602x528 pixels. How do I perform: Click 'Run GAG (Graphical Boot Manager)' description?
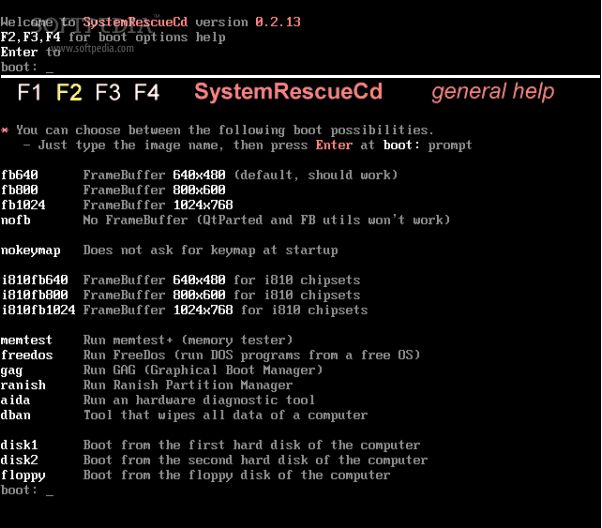coord(203,370)
